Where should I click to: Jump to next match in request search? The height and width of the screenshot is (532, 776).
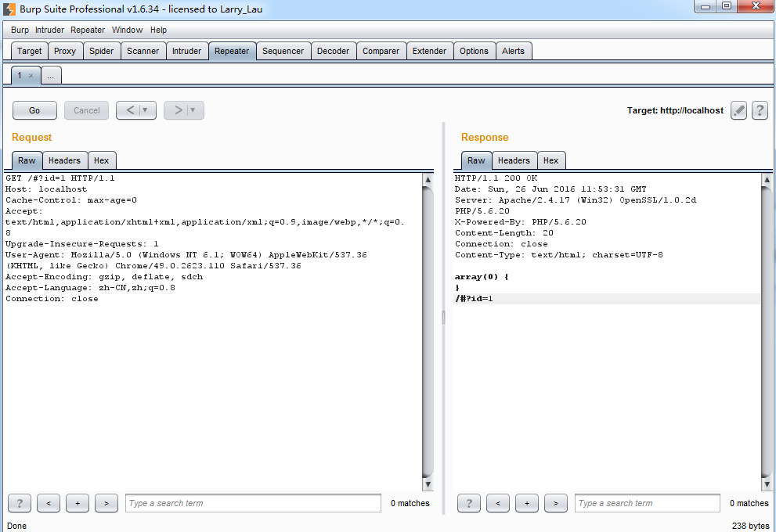coord(106,503)
